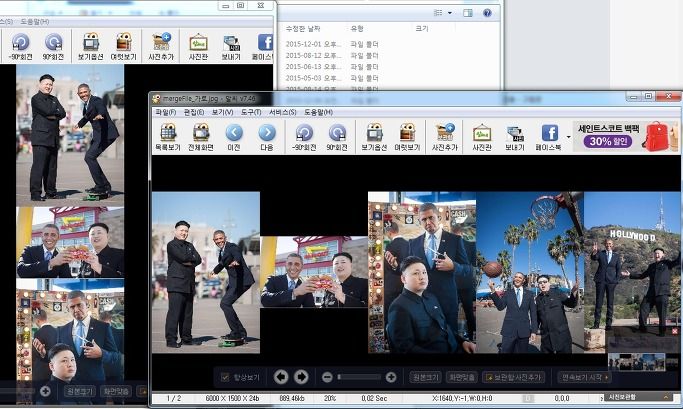Click right arrow on bottom control bar

[301, 377]
